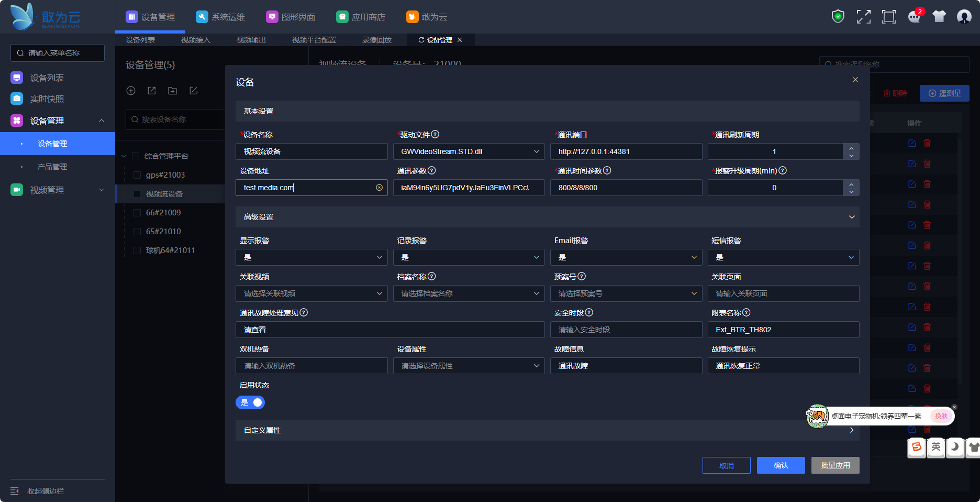Open the 驱动文件 dropdown
The height and width of the screenshot is (502, 980).
pos(469,151)
